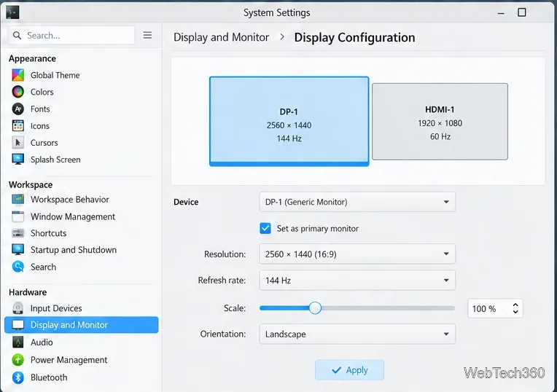This screenshot has height=392, width=557.
Task: Open Audio settings
Action: [x=42, y=342]
